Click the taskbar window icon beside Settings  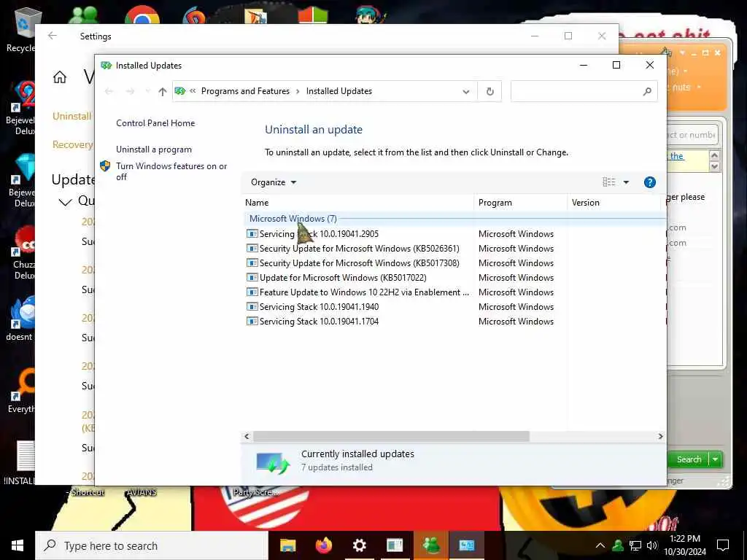tap(395, 545)
